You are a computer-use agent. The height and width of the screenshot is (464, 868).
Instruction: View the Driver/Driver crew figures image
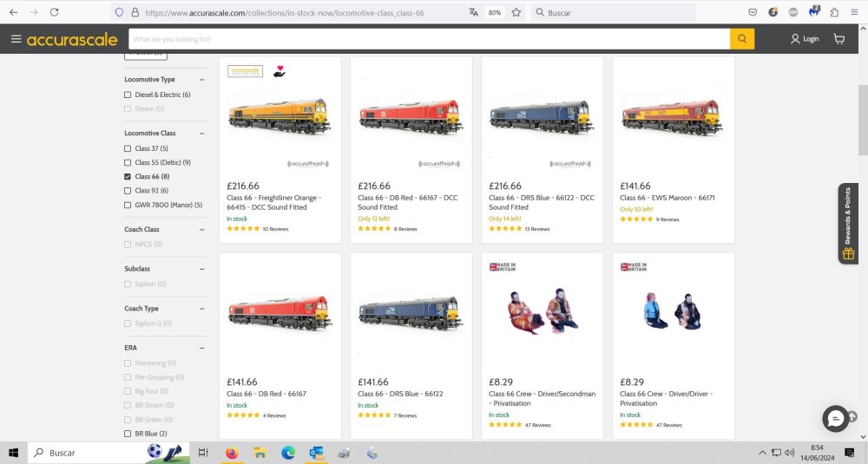[673, 311]
